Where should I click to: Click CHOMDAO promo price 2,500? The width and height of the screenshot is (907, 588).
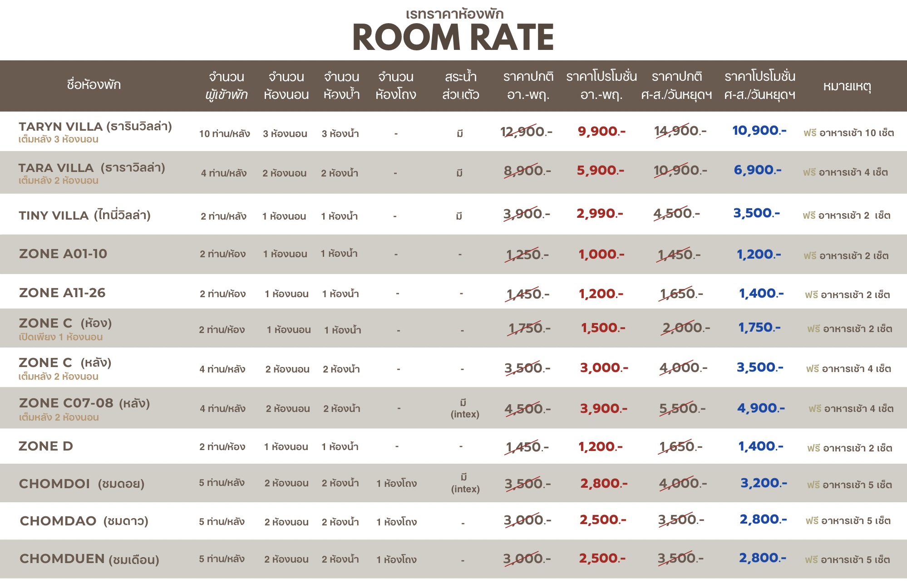[603, 520]
